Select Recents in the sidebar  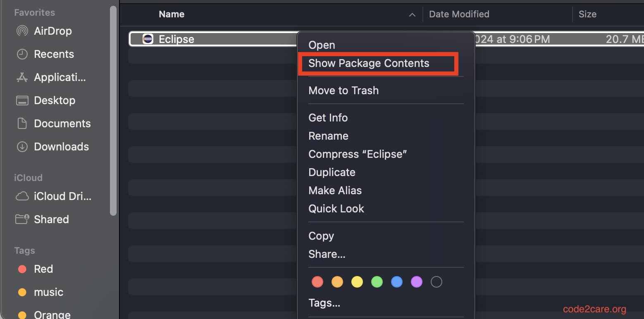[x=53, y=54]
